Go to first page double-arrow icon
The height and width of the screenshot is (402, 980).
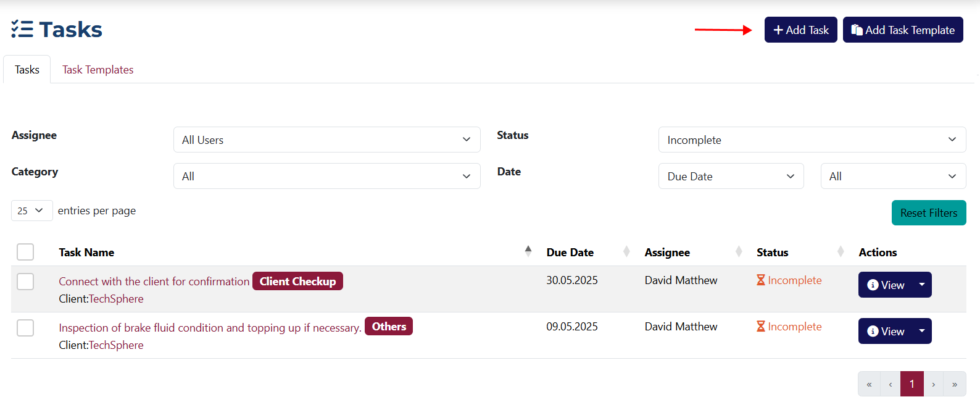pos(869,384)
